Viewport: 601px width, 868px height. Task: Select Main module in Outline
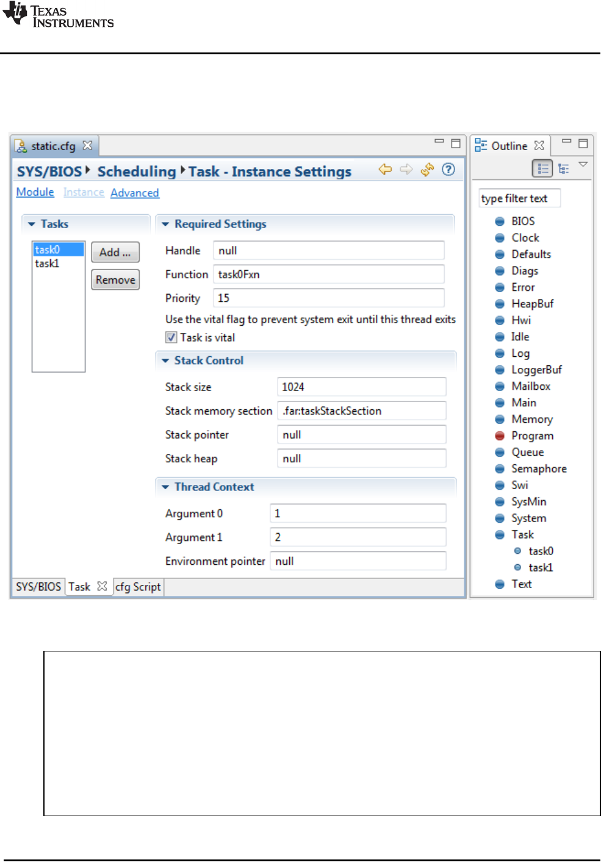point(524,403)
